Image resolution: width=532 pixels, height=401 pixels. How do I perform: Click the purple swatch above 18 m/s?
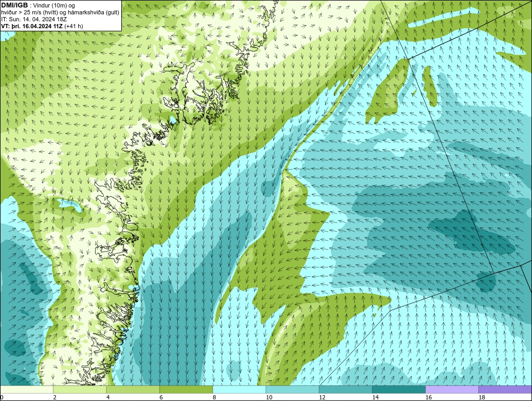click(x=505, y=389)
